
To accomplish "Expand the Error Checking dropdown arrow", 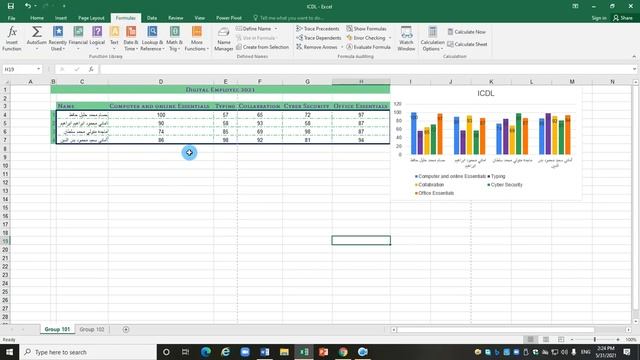I will [389, 38].
